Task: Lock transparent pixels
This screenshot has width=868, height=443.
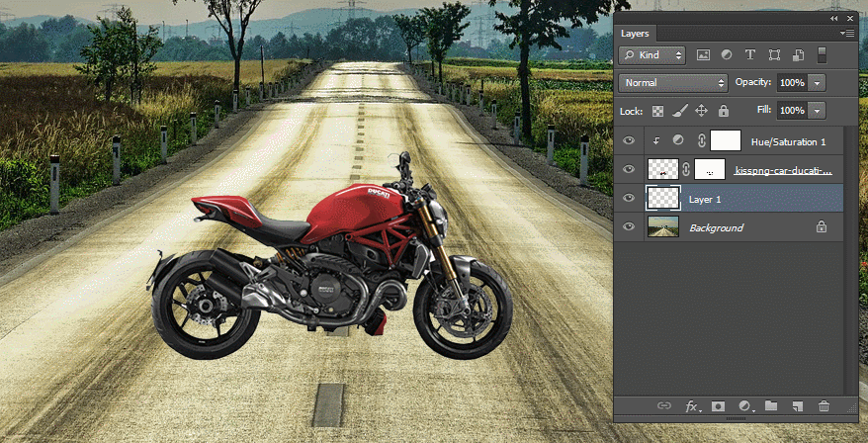Action: 657,111
